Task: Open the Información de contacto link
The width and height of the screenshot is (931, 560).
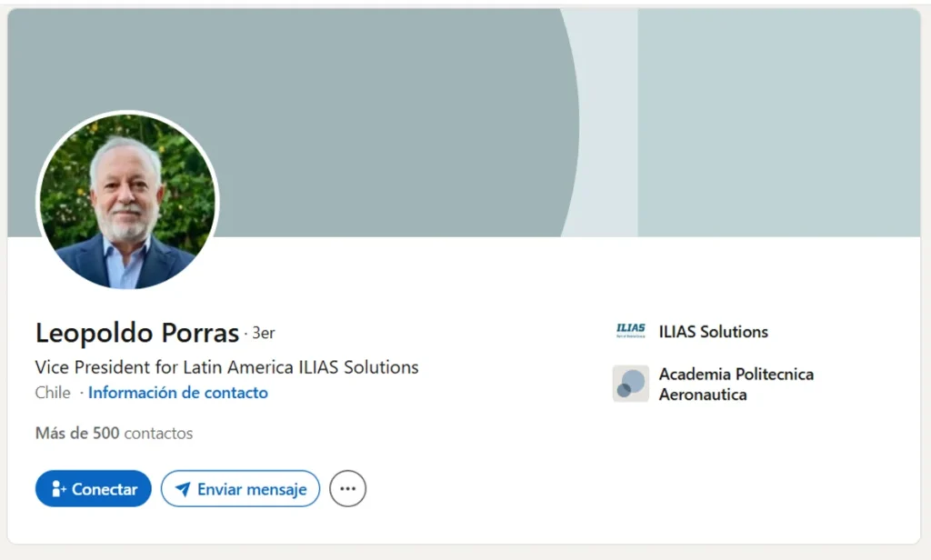Action: 178,393
